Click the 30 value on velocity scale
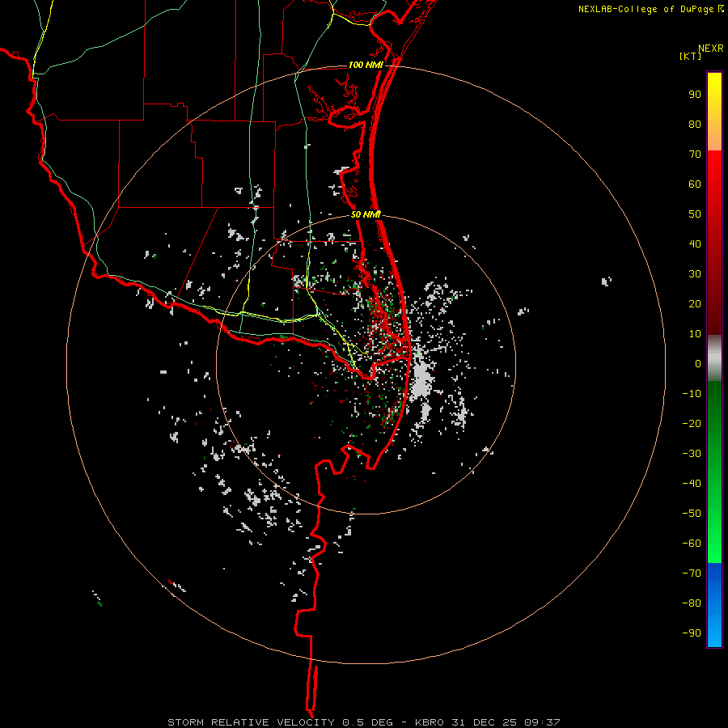 click(x=695, y=274)
